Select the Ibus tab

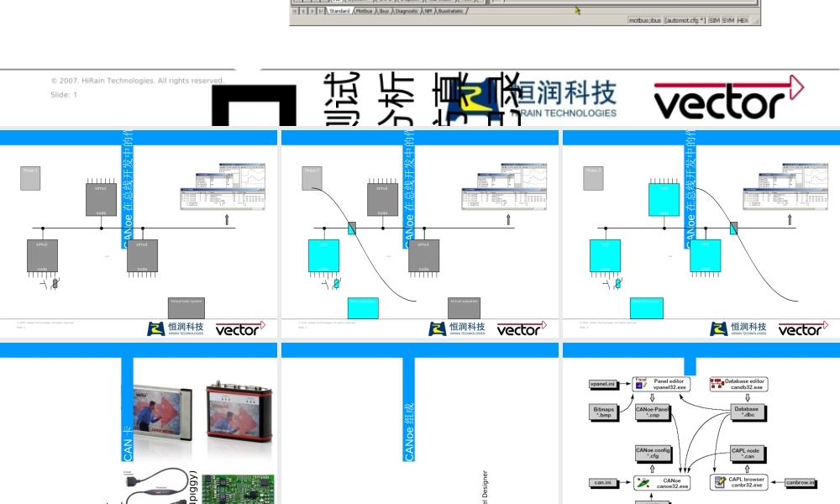[384, 11]
